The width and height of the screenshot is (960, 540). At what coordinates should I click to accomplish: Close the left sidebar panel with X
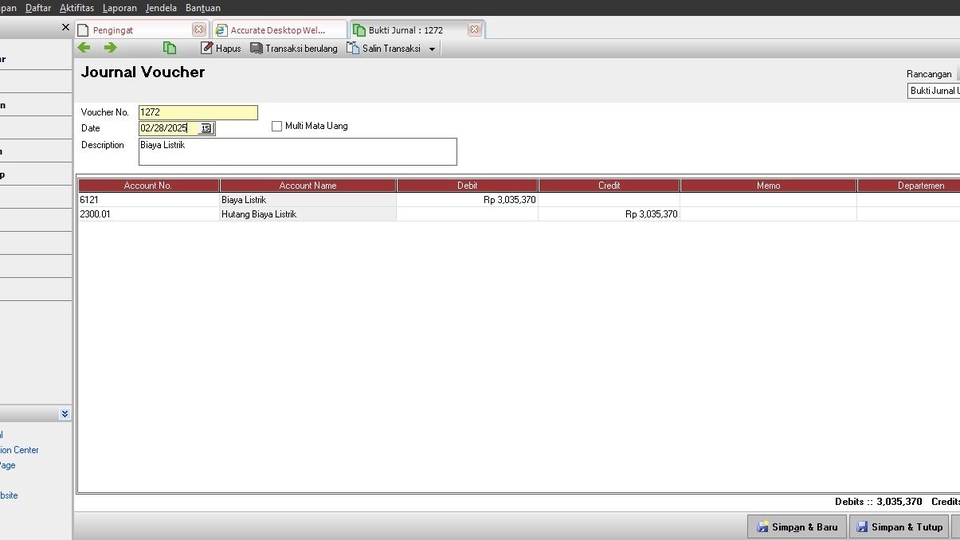click(x=65, y=29)
